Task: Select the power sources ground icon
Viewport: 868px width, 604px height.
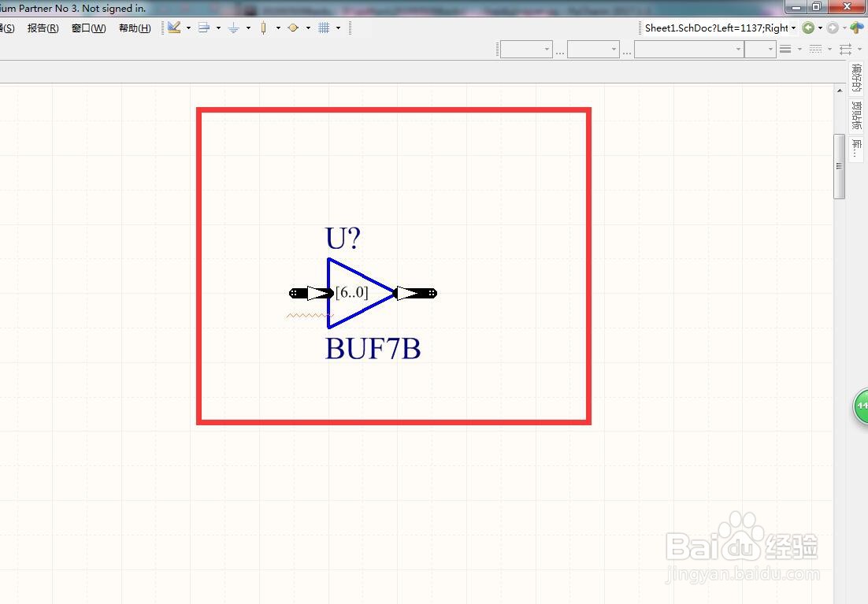Action: coord(234,28)
